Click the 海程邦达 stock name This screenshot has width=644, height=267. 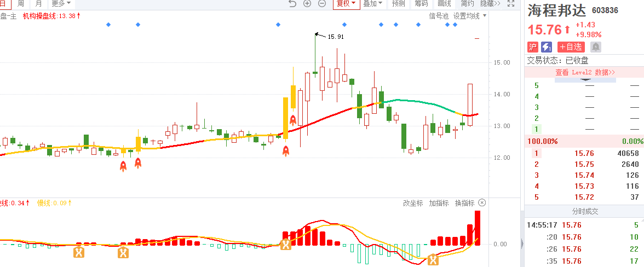[556, 10]
